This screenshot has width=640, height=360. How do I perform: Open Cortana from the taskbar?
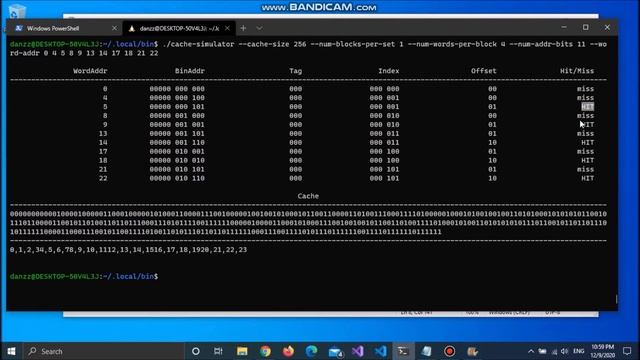coord(196,351)
